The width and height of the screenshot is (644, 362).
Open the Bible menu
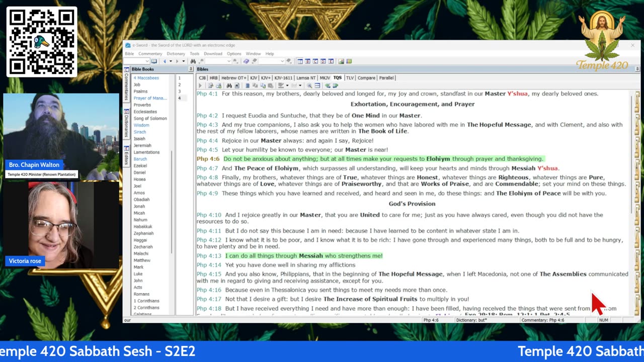coord(129,54)
